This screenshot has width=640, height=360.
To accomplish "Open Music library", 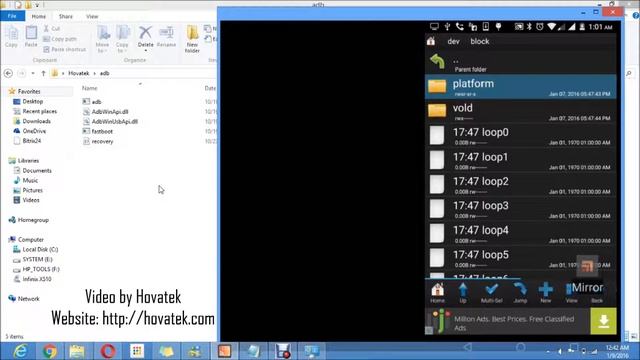I will (x=26, y=180).
